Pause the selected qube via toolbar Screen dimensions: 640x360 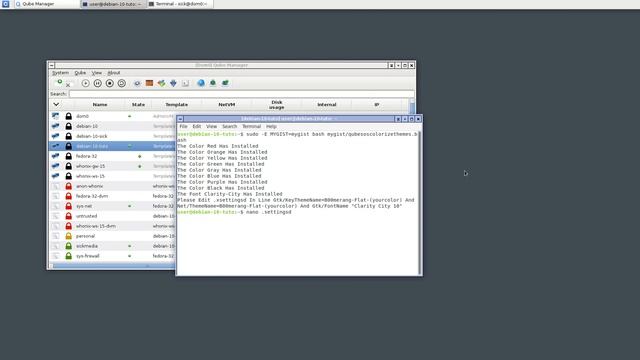pos(98,83)
